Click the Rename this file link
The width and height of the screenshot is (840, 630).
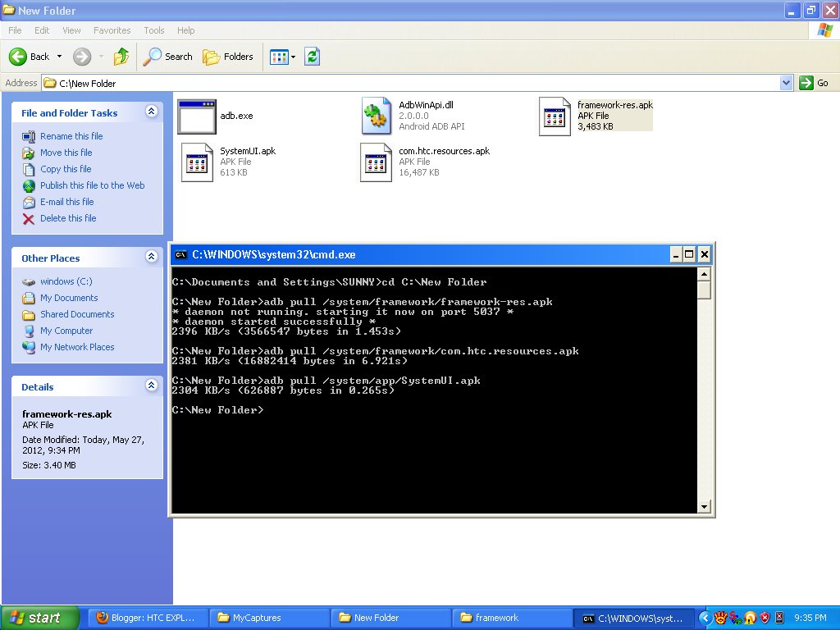pyautogui.click(x=71, y=136)
